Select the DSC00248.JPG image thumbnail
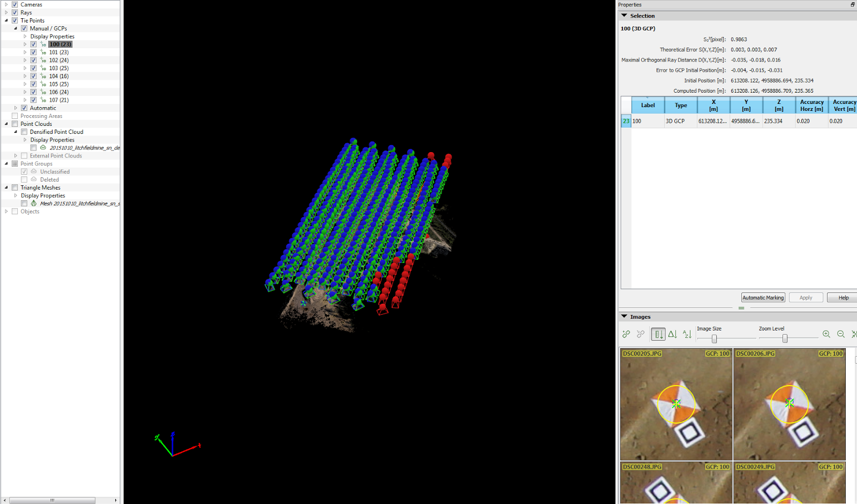Viewport: 857px width, 504px height. (x=676, y=483)
